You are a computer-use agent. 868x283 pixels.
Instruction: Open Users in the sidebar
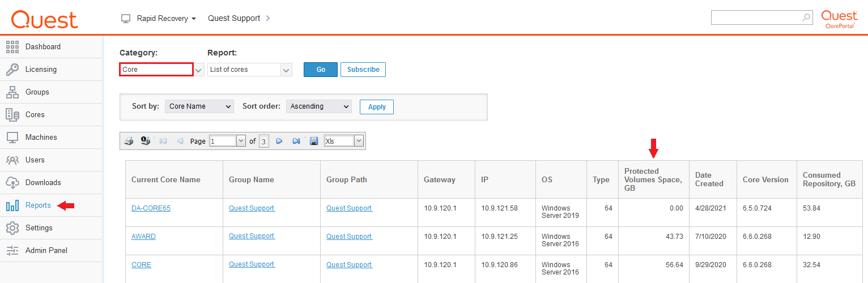pyautogui.click(x=52, y=160)
